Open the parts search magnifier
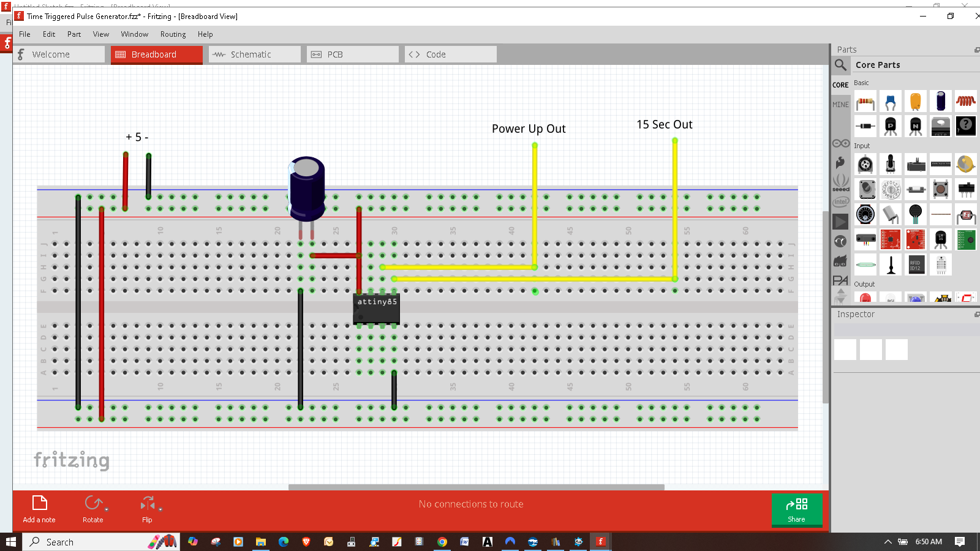The width and height of the screenshot is (980, 551). tap(840, 65)
